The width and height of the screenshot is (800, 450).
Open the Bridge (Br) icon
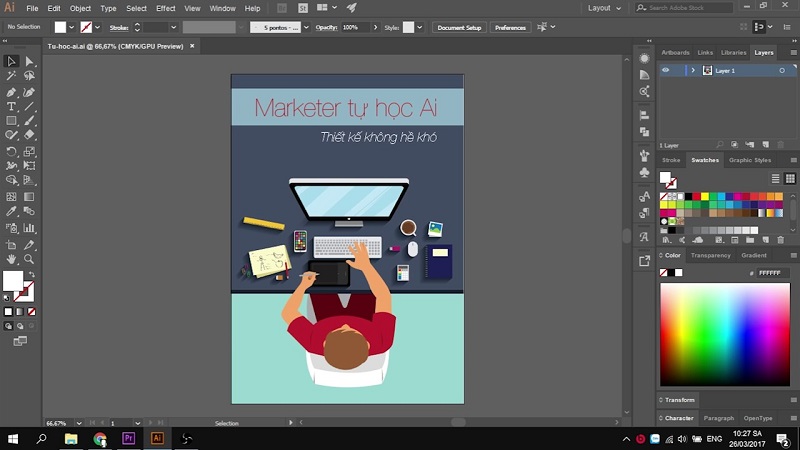pyautogui.click(x=282, y=8)
